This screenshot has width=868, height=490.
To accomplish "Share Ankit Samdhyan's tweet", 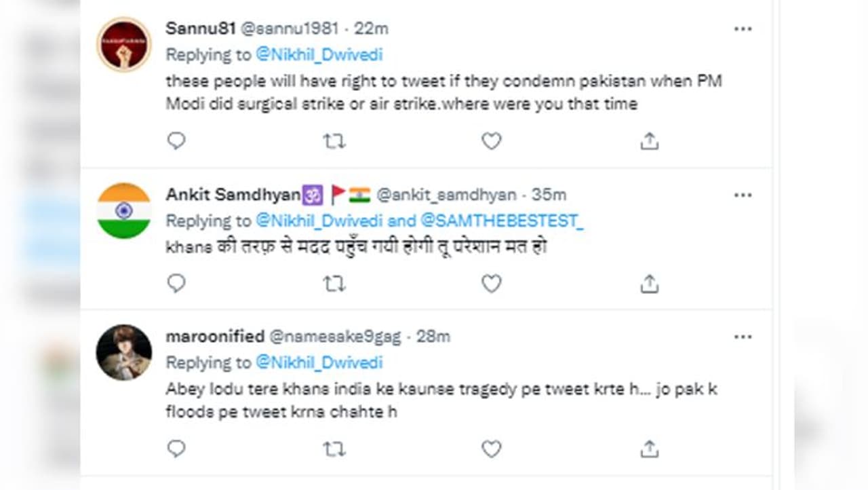I will (x=649, y=284).
